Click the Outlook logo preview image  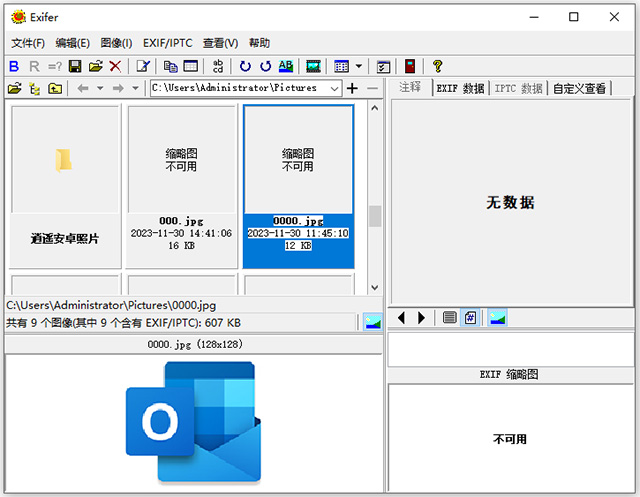(193, 423)
